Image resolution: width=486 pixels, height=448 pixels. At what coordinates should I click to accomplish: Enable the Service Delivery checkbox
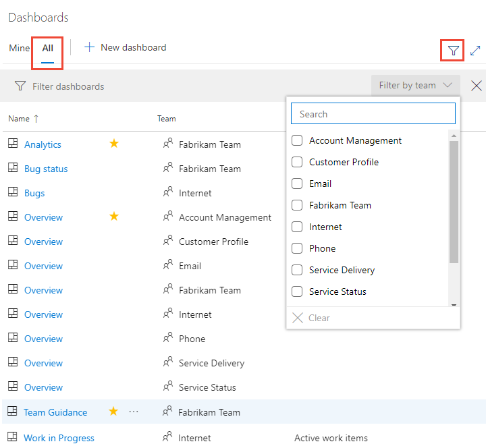point(297,270)
